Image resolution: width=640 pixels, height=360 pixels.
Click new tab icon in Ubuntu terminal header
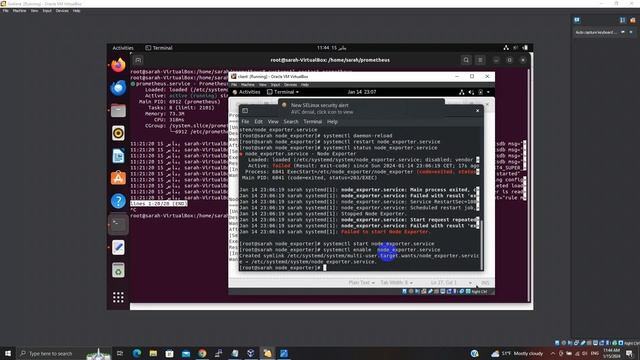click(x=138, y=60)
